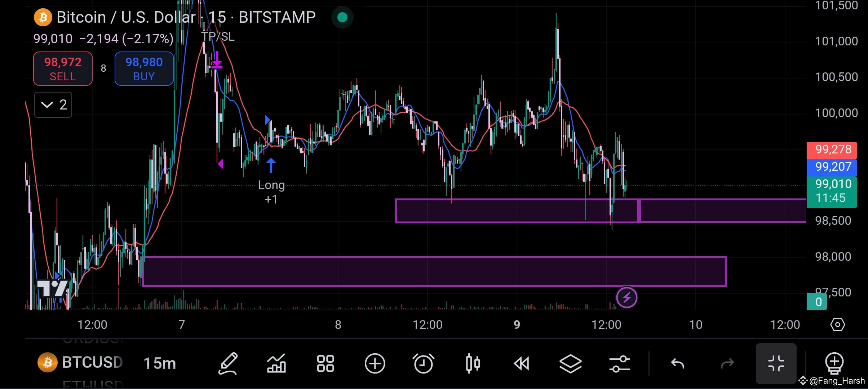This screenshot has width=868, height=389.
Task: Tap the blue 99,207 price label
Action: click(832, 167)
